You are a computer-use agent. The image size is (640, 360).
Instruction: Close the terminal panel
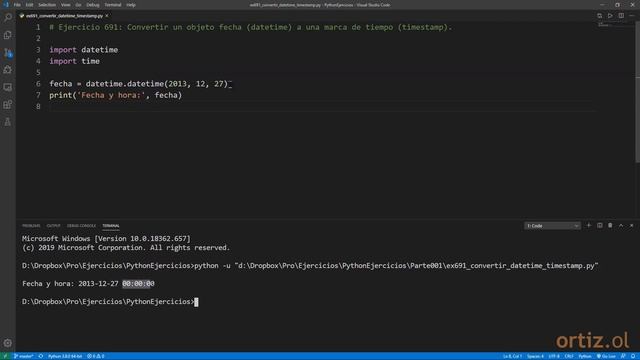point(631,226)
